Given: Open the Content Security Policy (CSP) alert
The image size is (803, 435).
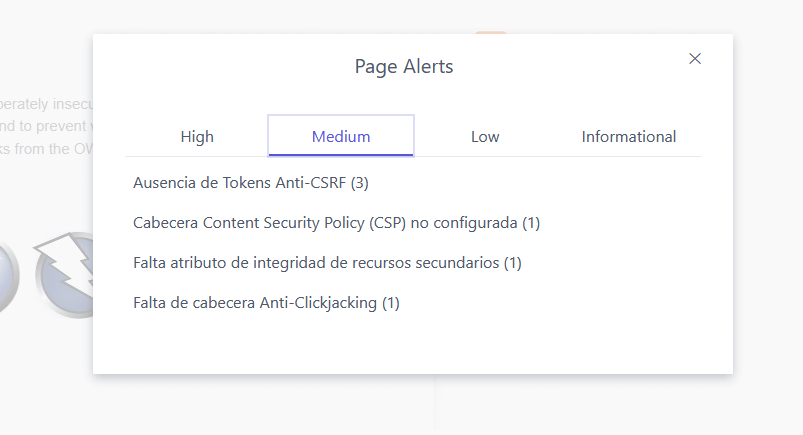Looking at the screenshot, I should pyautogui.click(x=336, y=223).
